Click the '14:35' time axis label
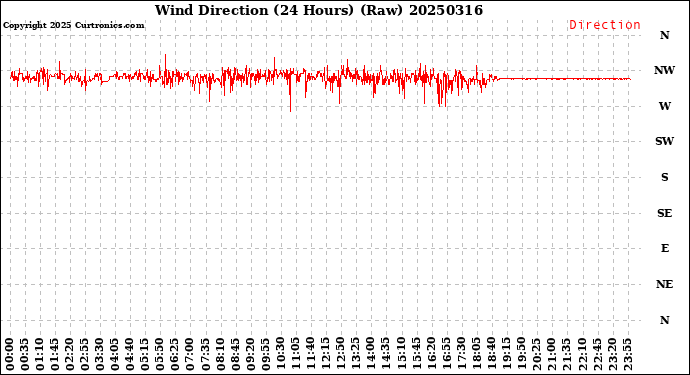Image resolution: width=690 pixels, height=375 pixels. (386, 355)
